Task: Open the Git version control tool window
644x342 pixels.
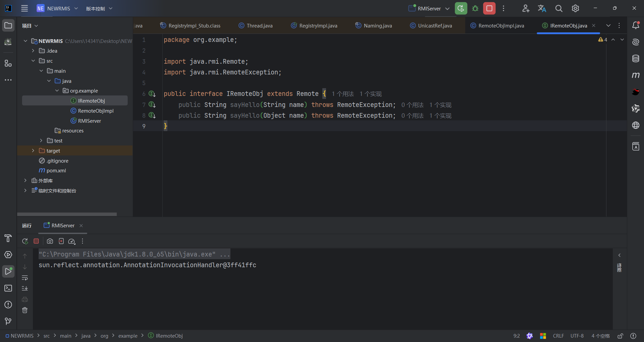Action: click(8, 321)
